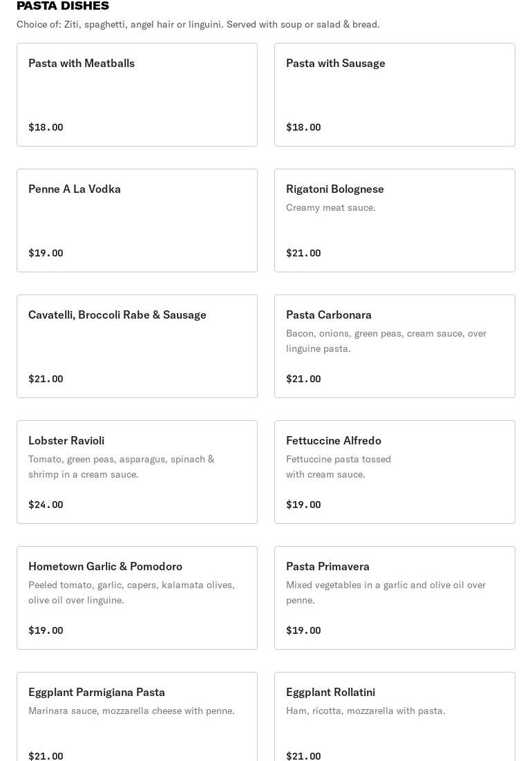Open the Pasta with Meatballs item
This screenshot has height=761, width=532.
pos(137,95)
